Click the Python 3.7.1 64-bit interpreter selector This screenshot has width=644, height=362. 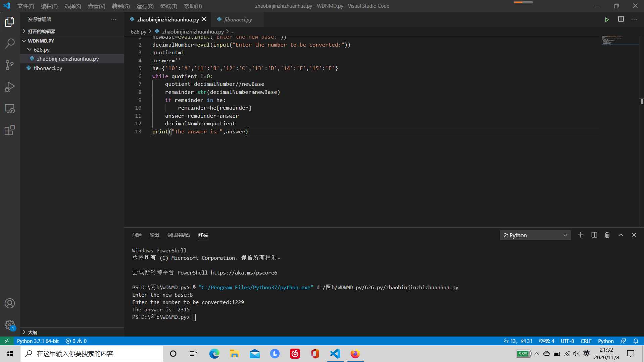tap(38, 341)
